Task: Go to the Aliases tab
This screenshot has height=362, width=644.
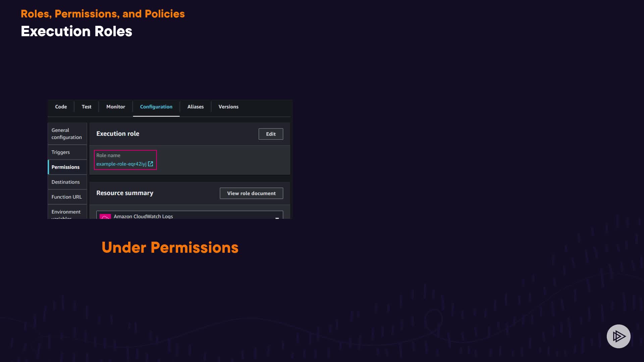Action: click(195, 107)
